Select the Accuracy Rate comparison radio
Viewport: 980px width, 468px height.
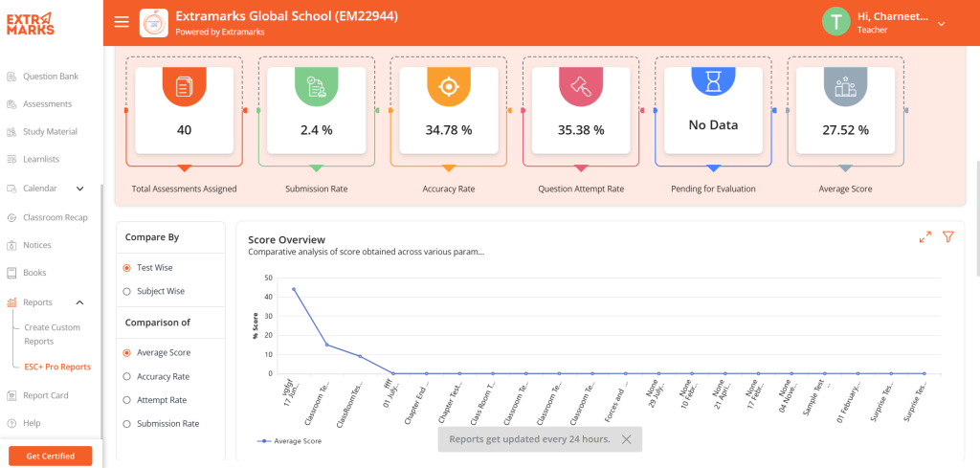126,377
